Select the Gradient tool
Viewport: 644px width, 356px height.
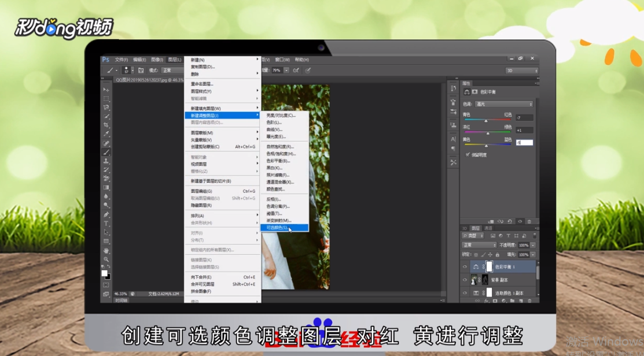106,187
